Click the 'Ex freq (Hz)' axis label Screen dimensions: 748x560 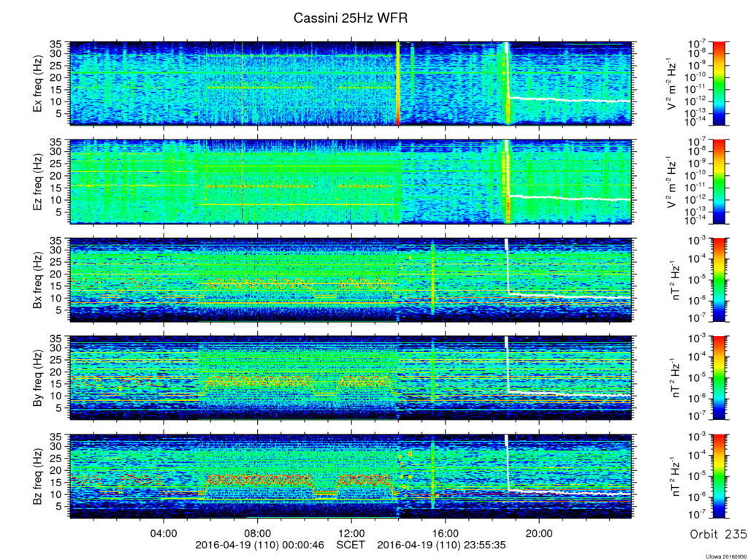(38, 84)
